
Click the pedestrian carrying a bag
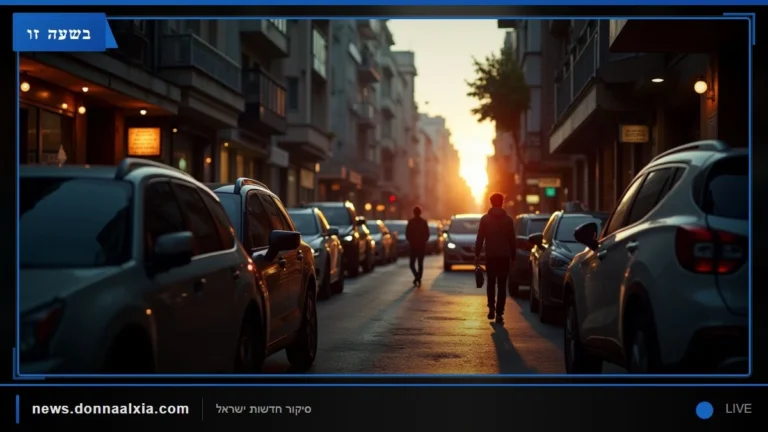tap(495, 257)
